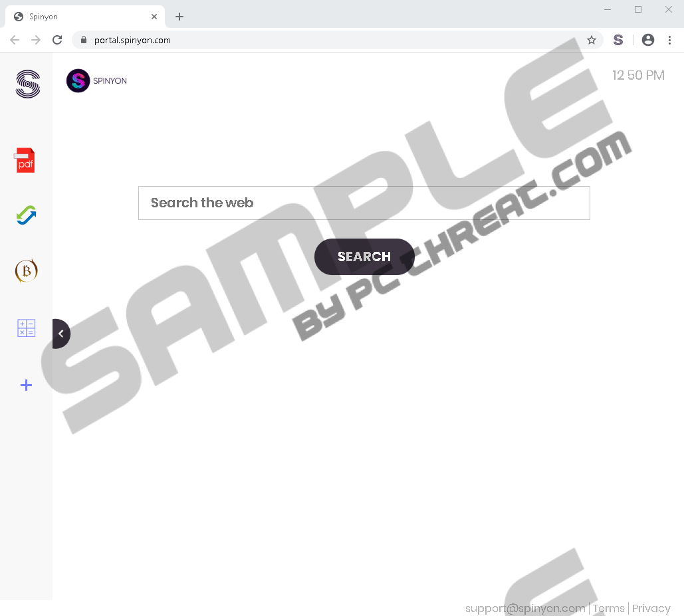This screenshot has height=616, width=684.
Task: Close the Spinyon tab
Action: (x=154, y=17)
